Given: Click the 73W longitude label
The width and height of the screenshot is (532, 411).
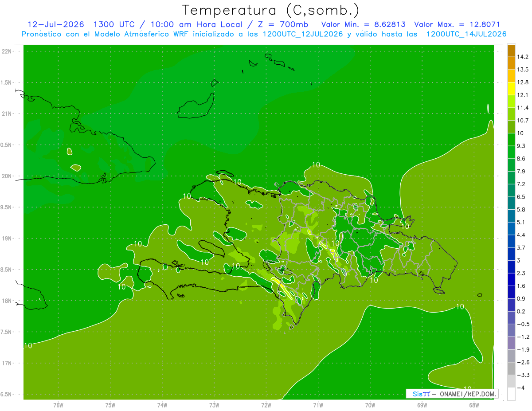Looking at the screenshot, I should click(x=214, y=405).
